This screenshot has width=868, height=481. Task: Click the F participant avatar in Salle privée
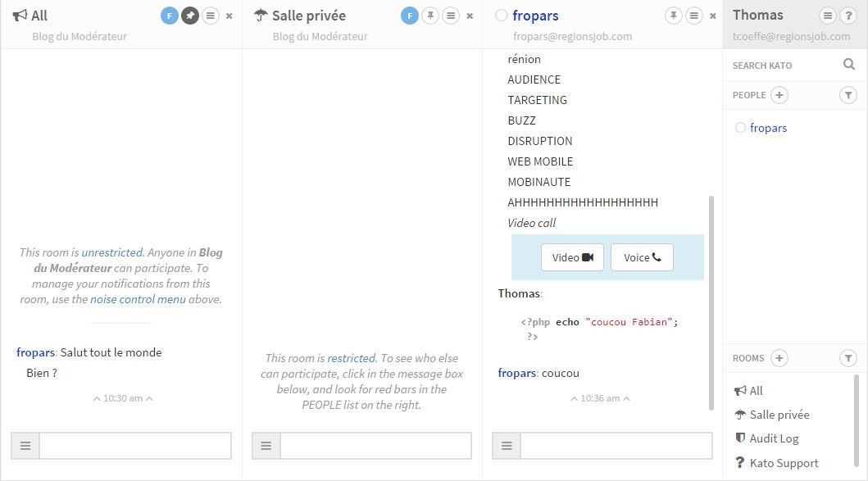click(x=410, y=16)
